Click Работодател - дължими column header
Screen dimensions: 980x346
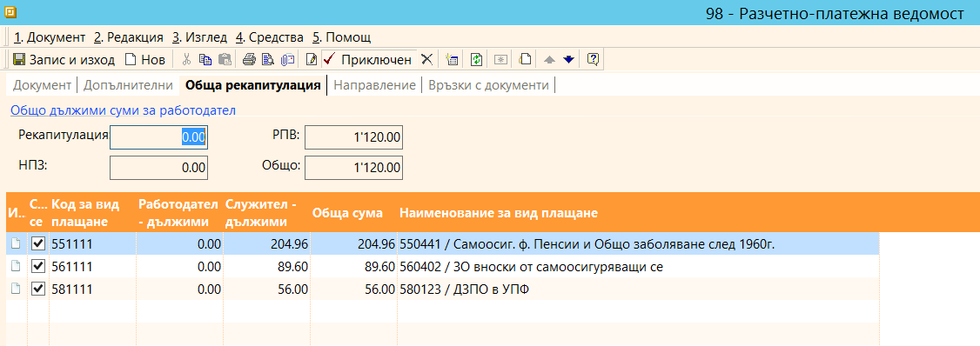tap(179, 213)
